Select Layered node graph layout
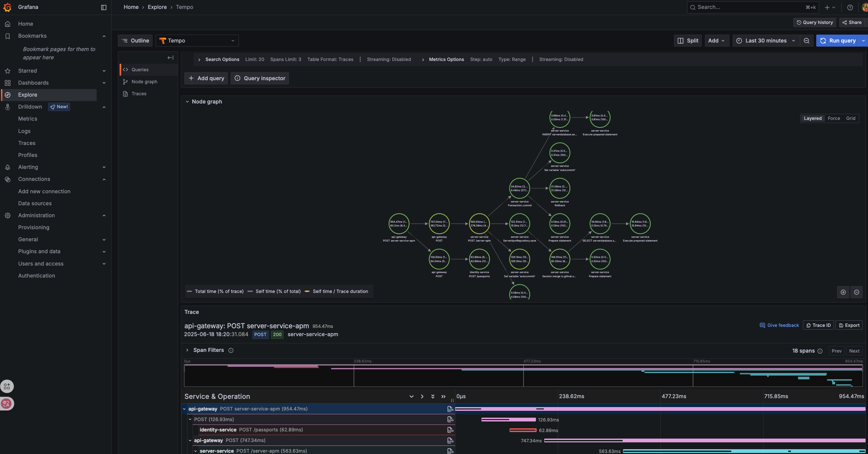The image size is (868, 454). (x=812, y=119)
